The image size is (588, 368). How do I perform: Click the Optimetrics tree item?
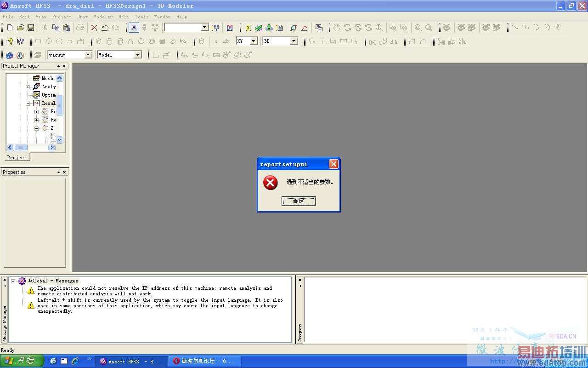tap(44, 95)
